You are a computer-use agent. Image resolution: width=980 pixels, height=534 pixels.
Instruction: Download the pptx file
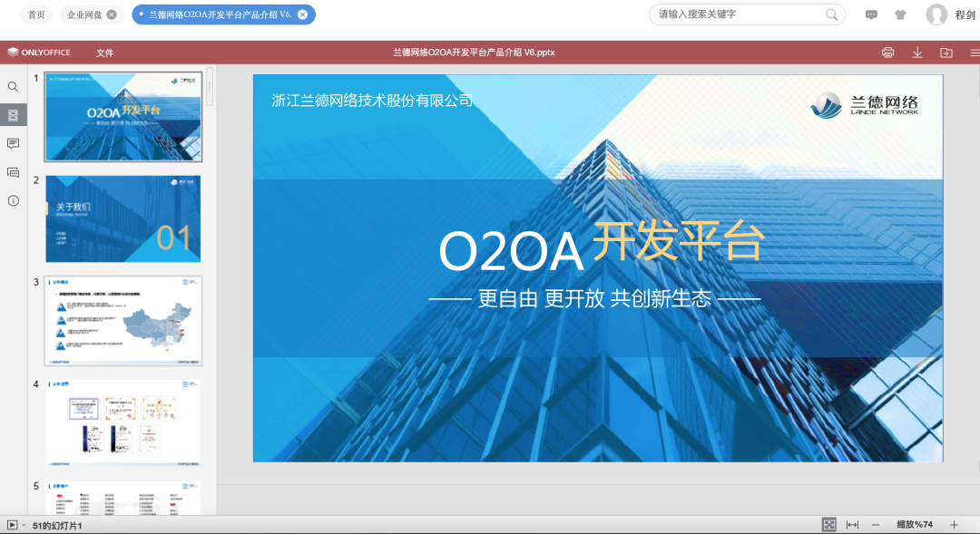[916, 53]
